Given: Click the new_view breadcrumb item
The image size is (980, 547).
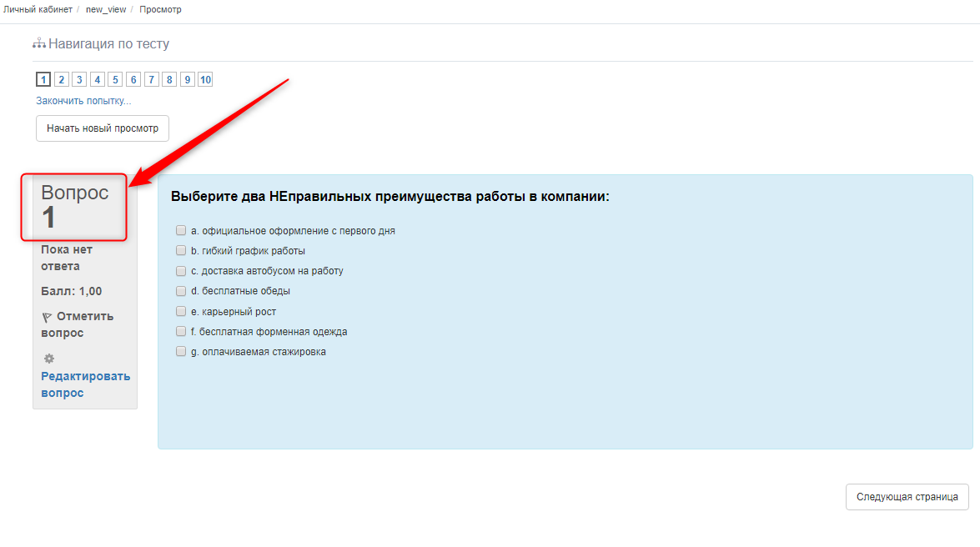Looking at the screenshot, I should pos(106,9).
